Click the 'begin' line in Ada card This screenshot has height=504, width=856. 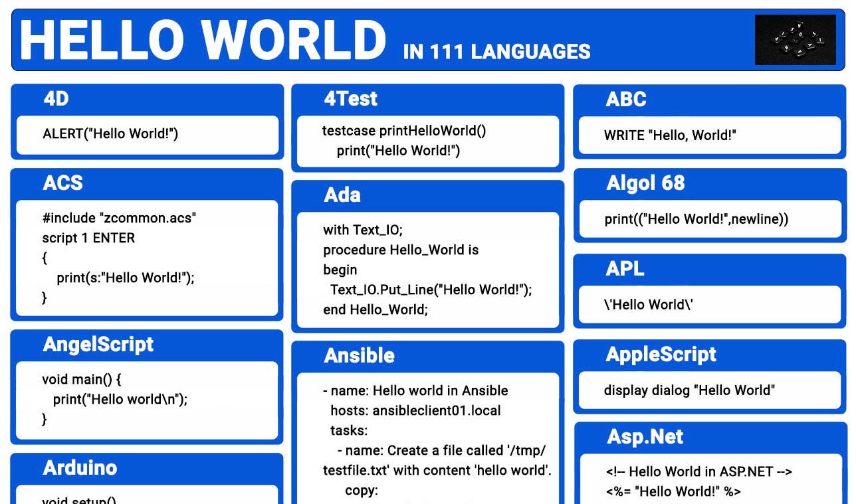[340, 270]
